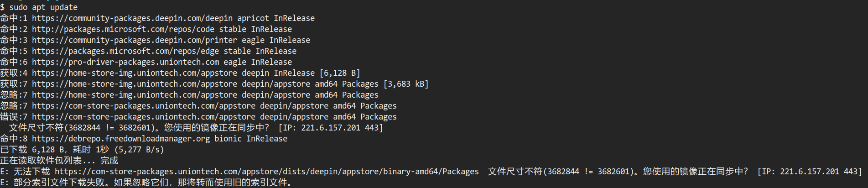Click the "正在读取软件包列表... 完成" line

point(59,161)
